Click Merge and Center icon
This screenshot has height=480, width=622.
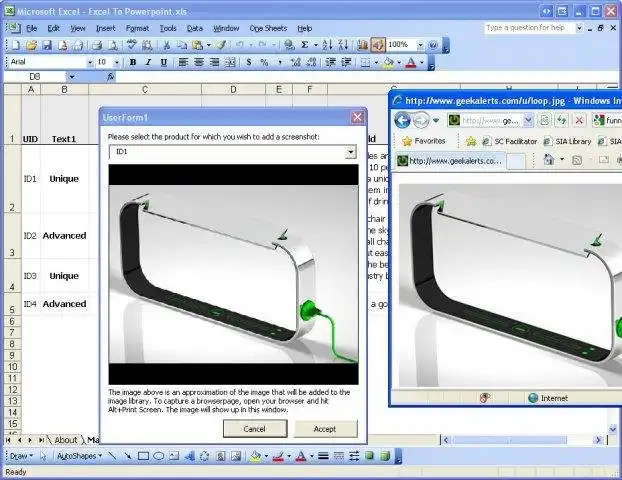tap(230, 62)
